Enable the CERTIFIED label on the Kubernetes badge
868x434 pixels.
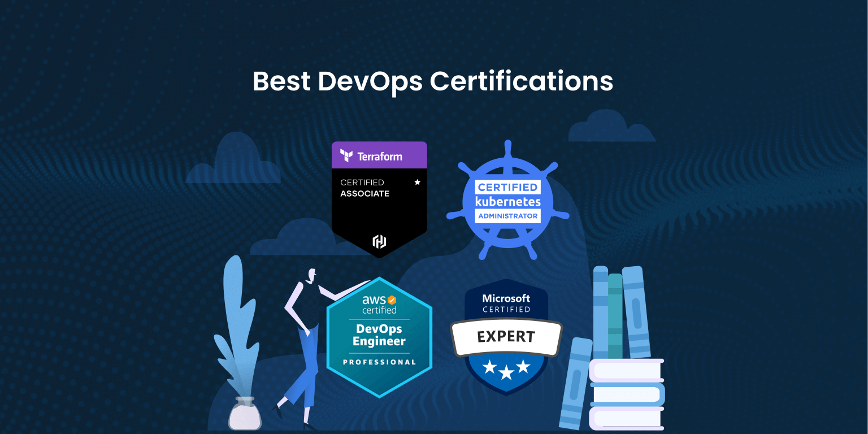tap(507, 186)
